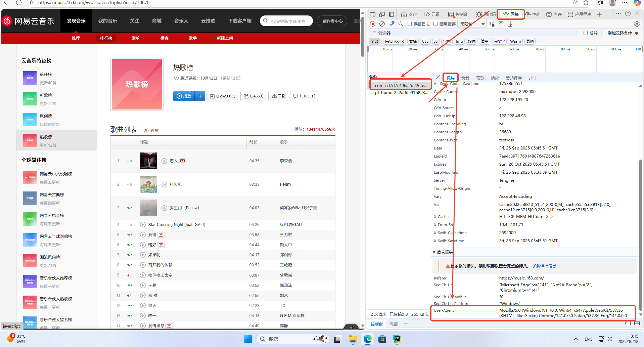The image size is (644, 347).
Task: Click the import HAR upload arrow icon
Action: (x=501, y=24)
